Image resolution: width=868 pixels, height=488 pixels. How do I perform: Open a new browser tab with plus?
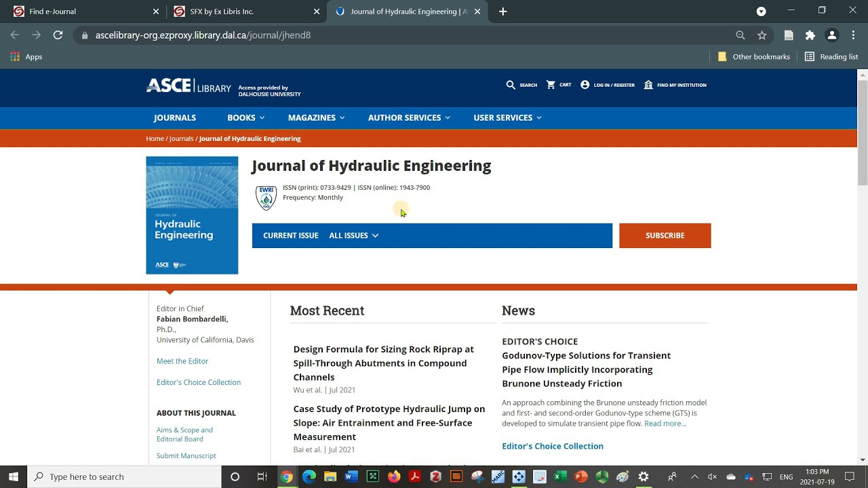(502, 12)
